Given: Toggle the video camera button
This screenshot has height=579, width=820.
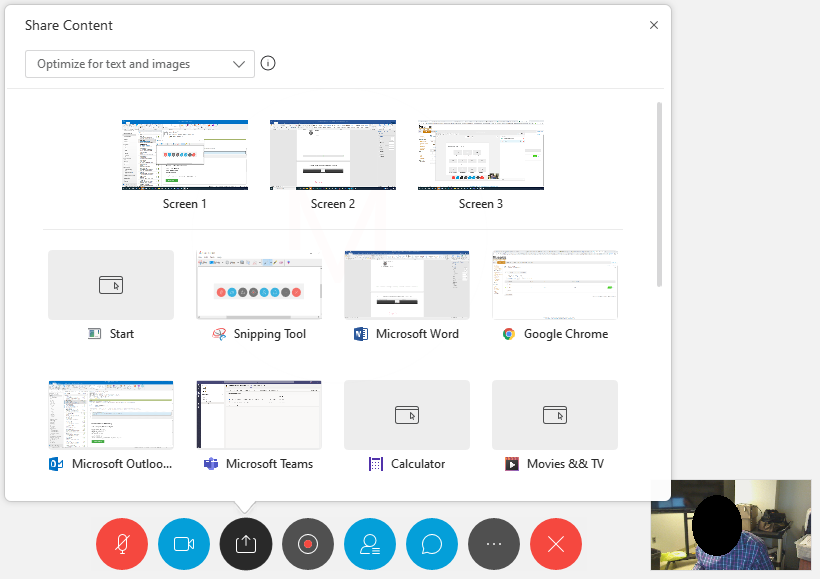Looking at the screenshot, I should point(184,544).
